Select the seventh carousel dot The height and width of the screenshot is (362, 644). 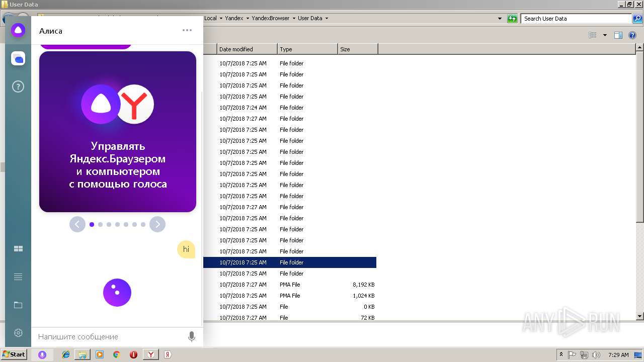[143, 225]
